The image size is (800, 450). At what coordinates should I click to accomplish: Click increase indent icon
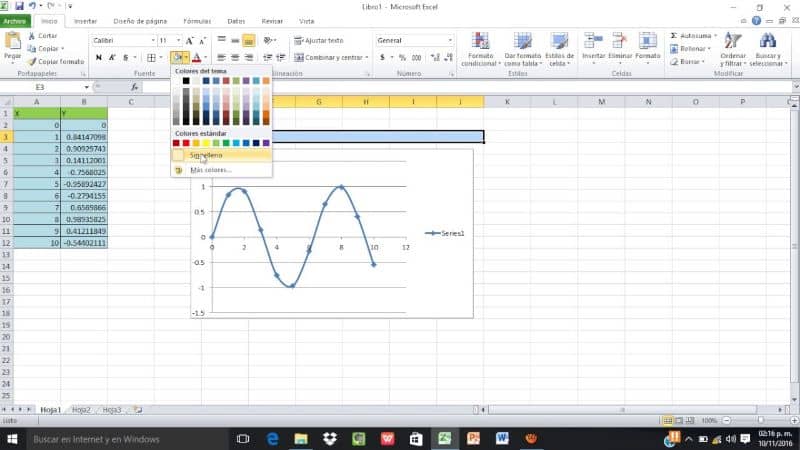point(281,58)
